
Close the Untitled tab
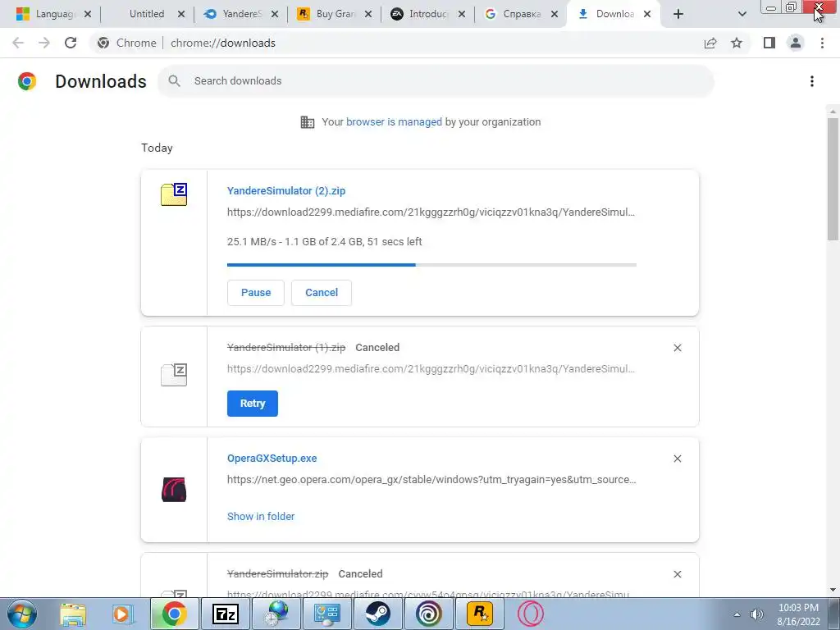[x=181, y=14]
